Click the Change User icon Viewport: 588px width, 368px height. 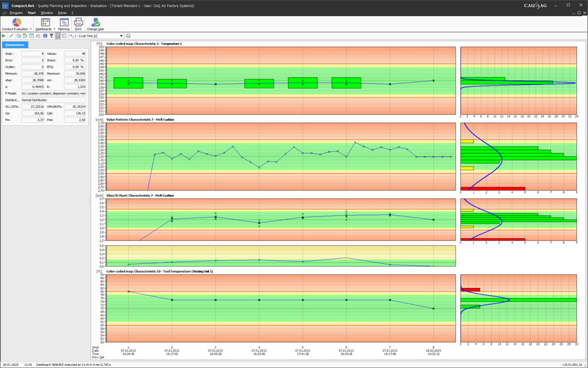(x=96, y=23)
